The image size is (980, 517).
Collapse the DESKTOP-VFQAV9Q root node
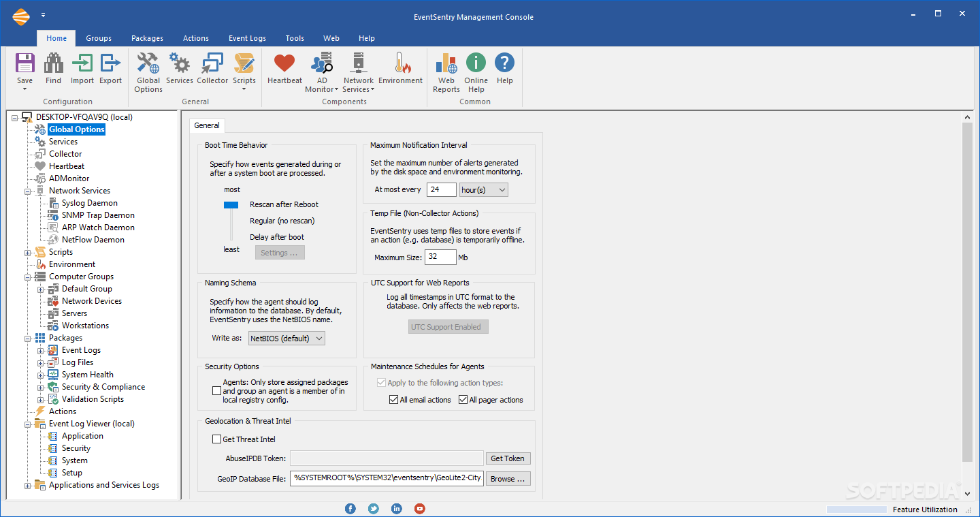click(x=15, y=117)
